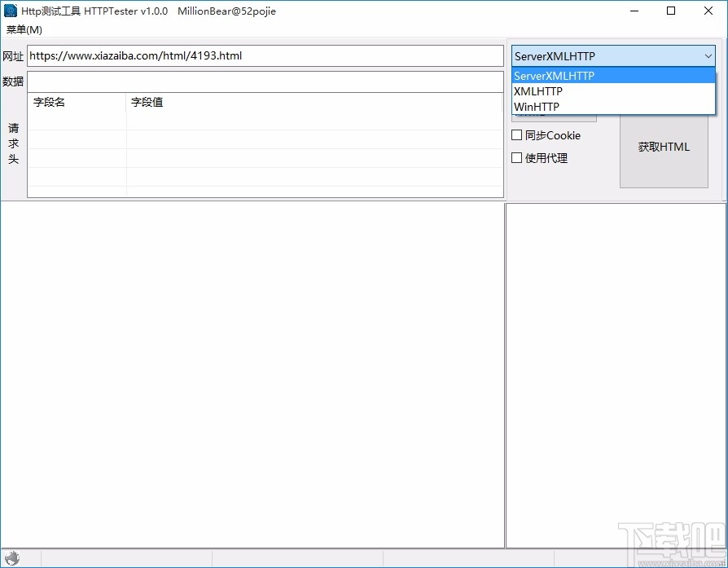Image resolution: width=728 pixels, height=568 pixels.
Task: Maximize the HTTPTester window
Action: (x=670, y=11)
